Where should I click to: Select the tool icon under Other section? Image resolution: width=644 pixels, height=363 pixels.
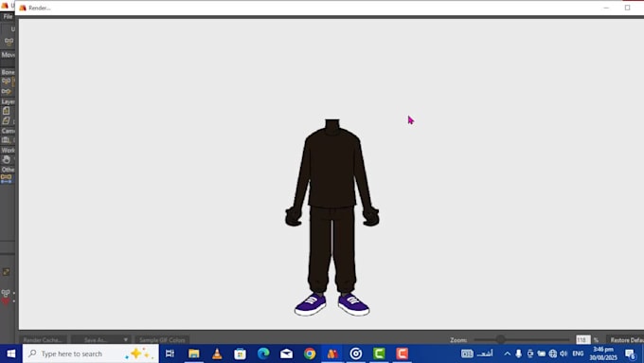click(x=7, y=179)
